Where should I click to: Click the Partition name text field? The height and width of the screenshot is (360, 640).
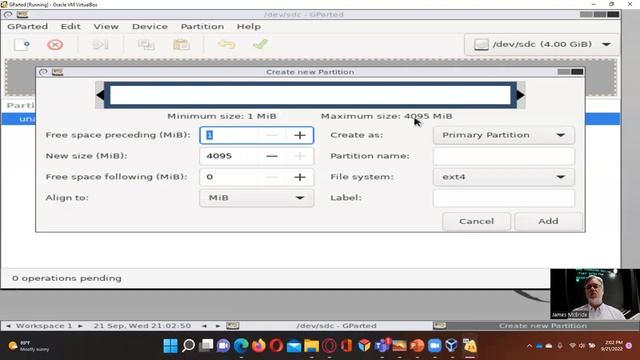tap(504, 156)
